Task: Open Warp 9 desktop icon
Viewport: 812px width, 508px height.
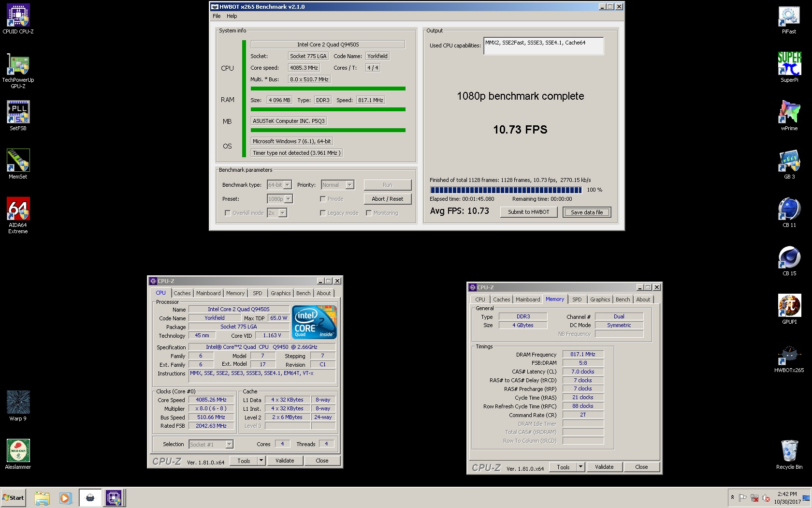Action: 18,406
